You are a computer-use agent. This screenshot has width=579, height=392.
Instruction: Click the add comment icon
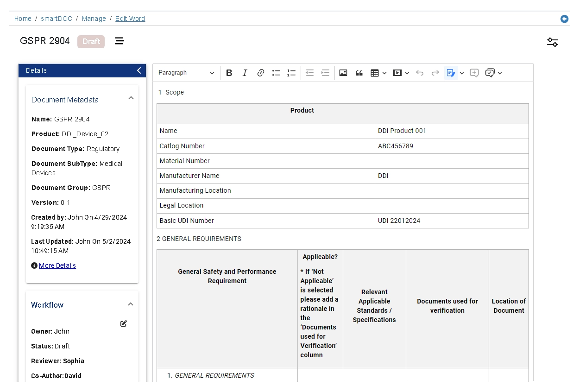pyautogui.click(x=474, y=73)
